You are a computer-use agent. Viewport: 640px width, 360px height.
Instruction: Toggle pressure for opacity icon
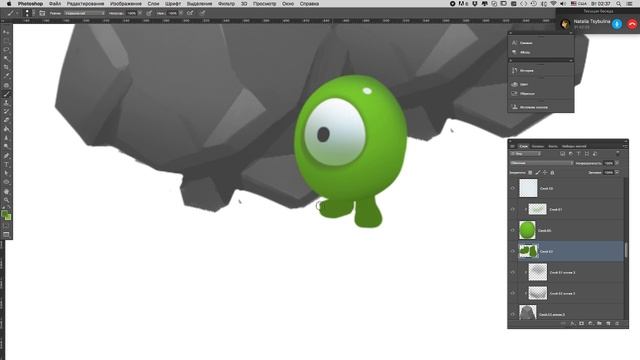(x=149, y=13)
